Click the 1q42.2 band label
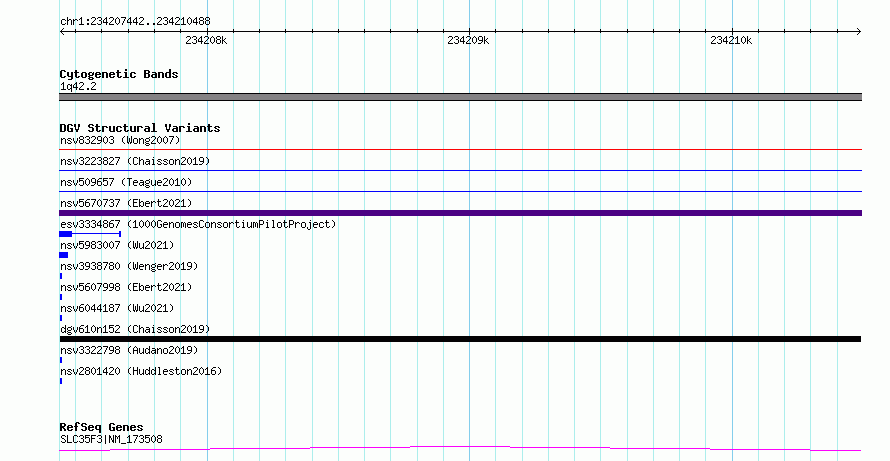 78,86
